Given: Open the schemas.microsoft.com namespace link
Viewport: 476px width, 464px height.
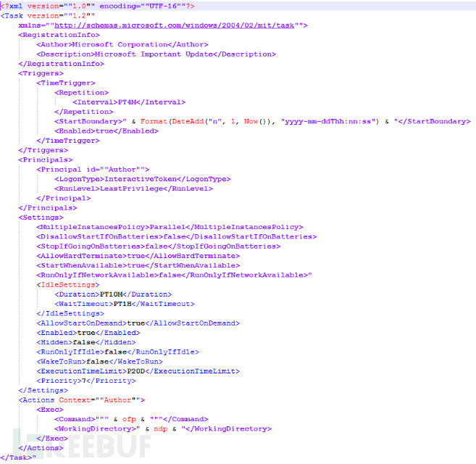Looking at the screenshot, I should [x=175, y=25].
